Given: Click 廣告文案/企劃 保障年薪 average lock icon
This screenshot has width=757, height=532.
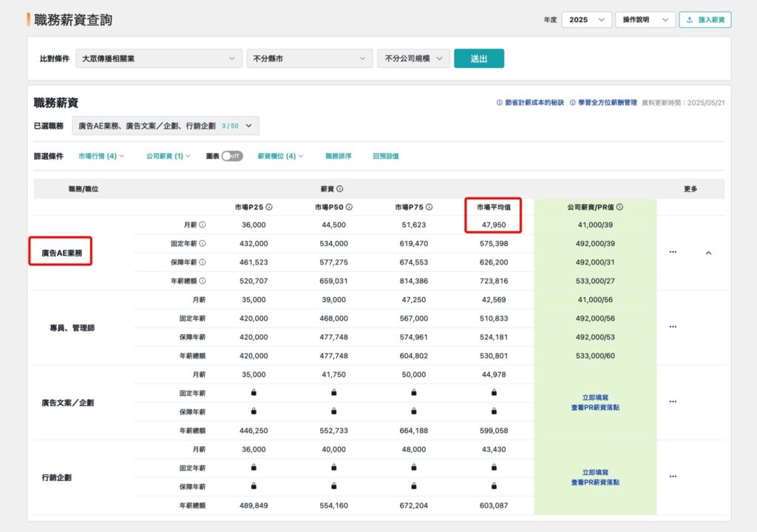Looking at the screenshot, I should click(494, 412).
